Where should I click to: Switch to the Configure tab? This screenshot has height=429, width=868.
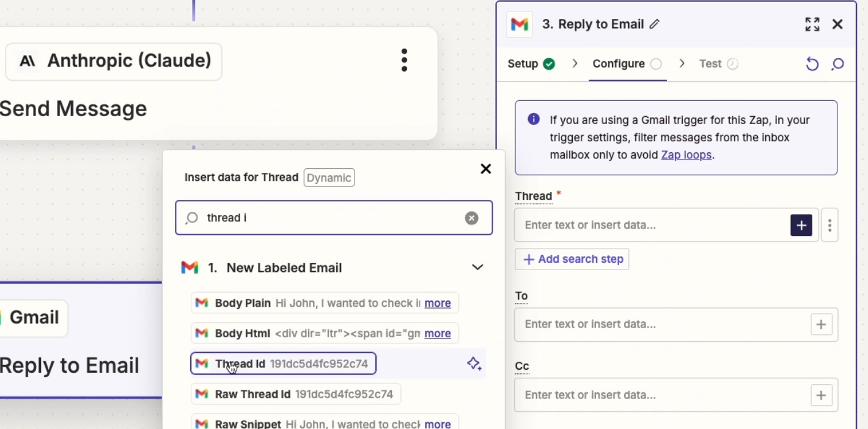[x=627, y=64]
